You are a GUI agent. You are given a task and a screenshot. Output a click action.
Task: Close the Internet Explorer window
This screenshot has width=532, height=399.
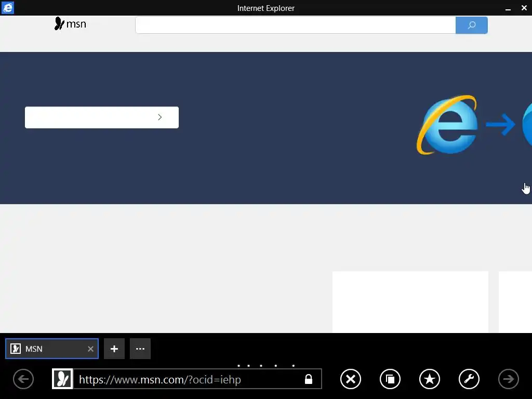pyautogui.click(x=524, y=8)
